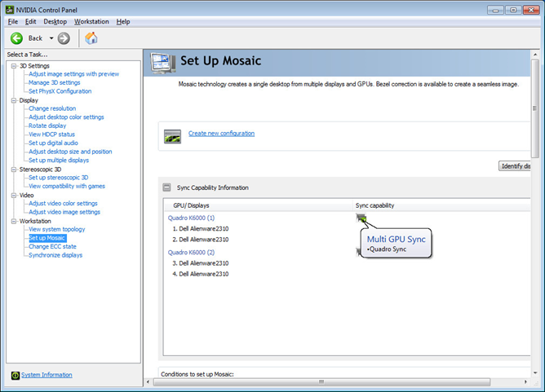The image size is (545, 392).
Task: Open the System Information link
Action: [47, 375]
